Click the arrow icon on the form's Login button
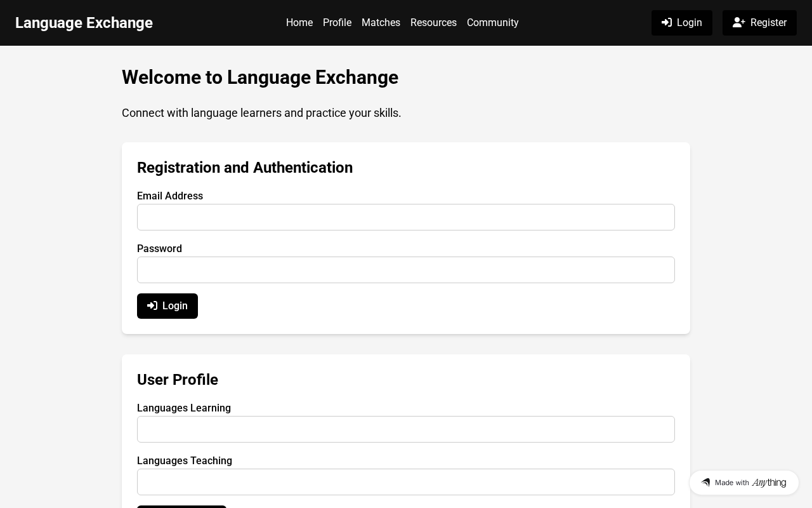The width and height of the screenshot is (812, 508). (x=152, y=306)
